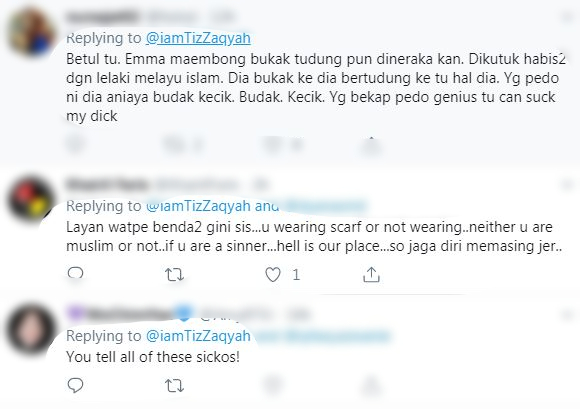580x409 pixels.
Task: Share the second tweet via upload icon
Action: coord(371,275)
